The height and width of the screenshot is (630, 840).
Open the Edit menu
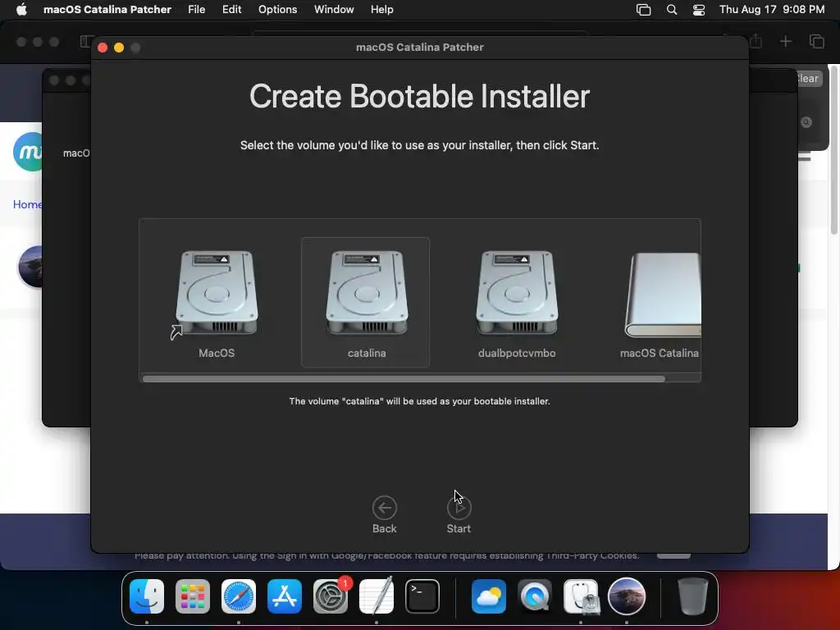[x=231, y=9]
